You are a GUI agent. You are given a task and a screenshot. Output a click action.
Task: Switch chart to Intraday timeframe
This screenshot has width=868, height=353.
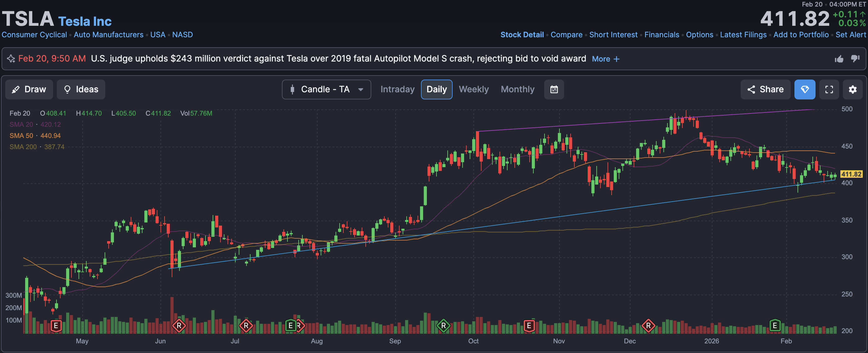(397, 89)
